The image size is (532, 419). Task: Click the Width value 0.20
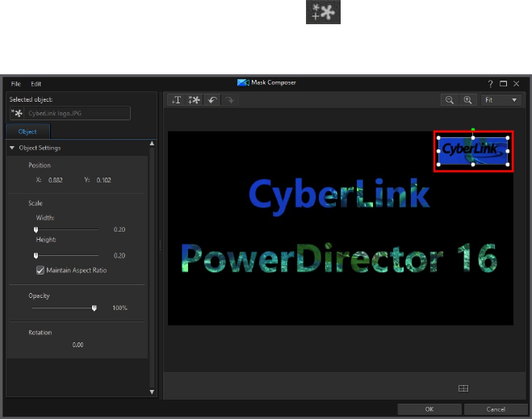point(119,230)
